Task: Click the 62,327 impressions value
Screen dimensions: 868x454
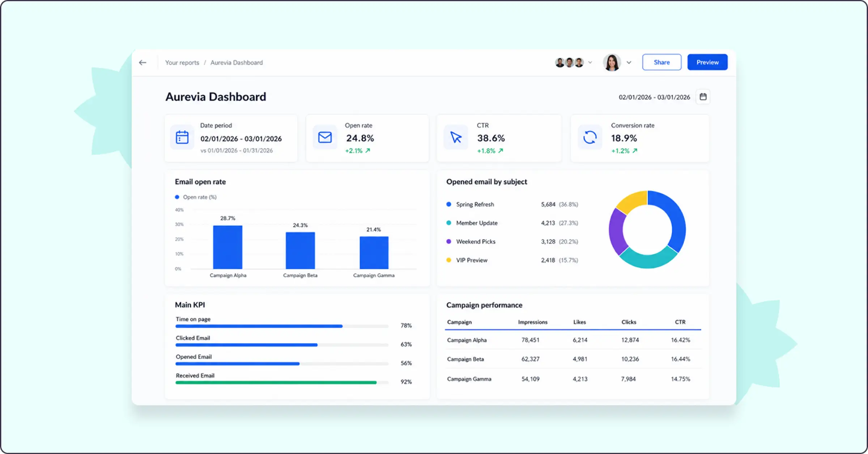Action: pyautogui.click(x=530, y=359)
